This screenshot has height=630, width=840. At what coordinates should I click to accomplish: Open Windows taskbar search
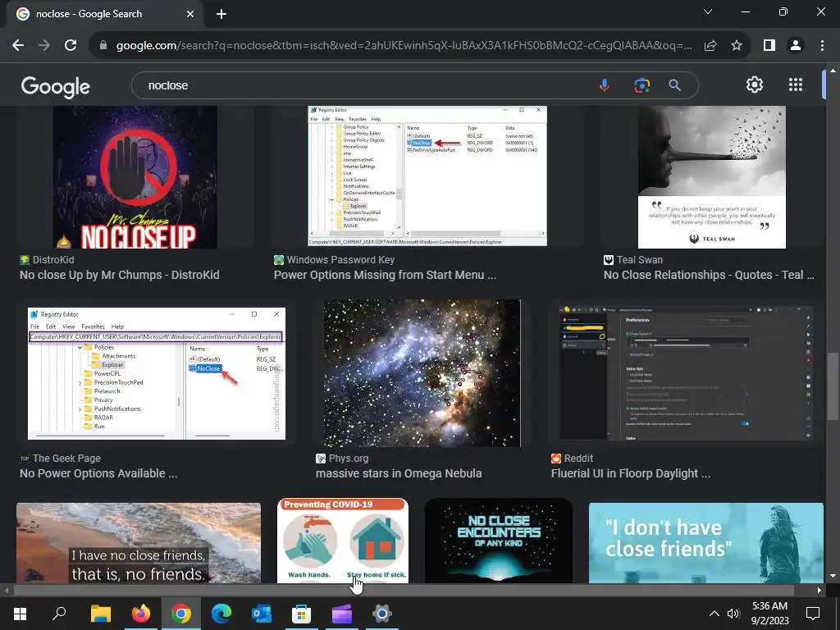[59, 614]
